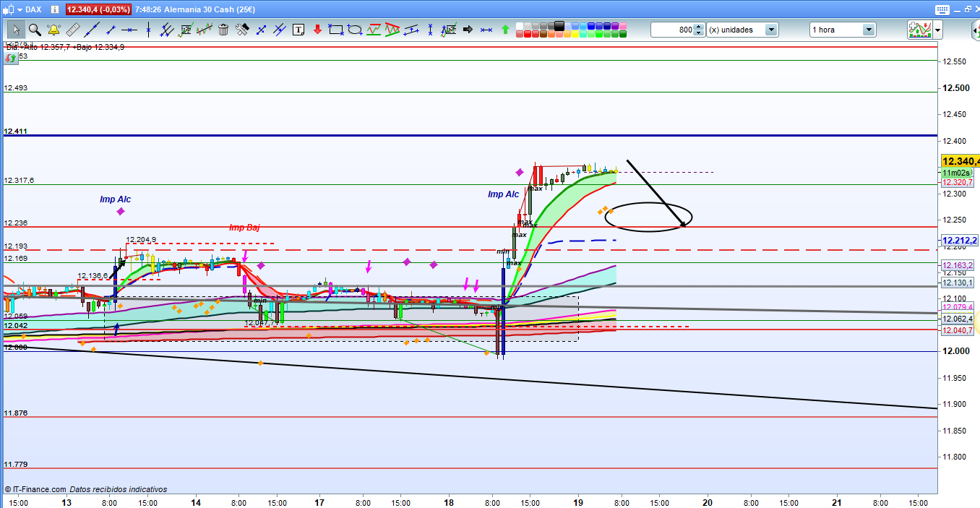Open the alert bell tool

pyautogui.click(x=53, y=30)
